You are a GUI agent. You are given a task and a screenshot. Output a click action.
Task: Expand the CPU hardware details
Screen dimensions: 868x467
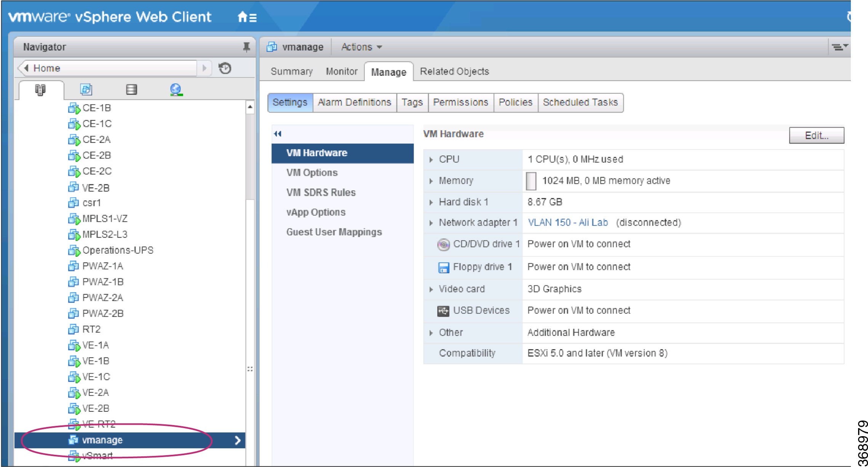pos(432,159)
